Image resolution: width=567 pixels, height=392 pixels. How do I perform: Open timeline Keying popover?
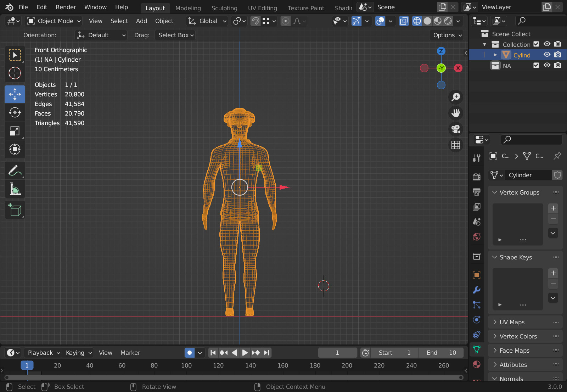(x=79, y=353)
